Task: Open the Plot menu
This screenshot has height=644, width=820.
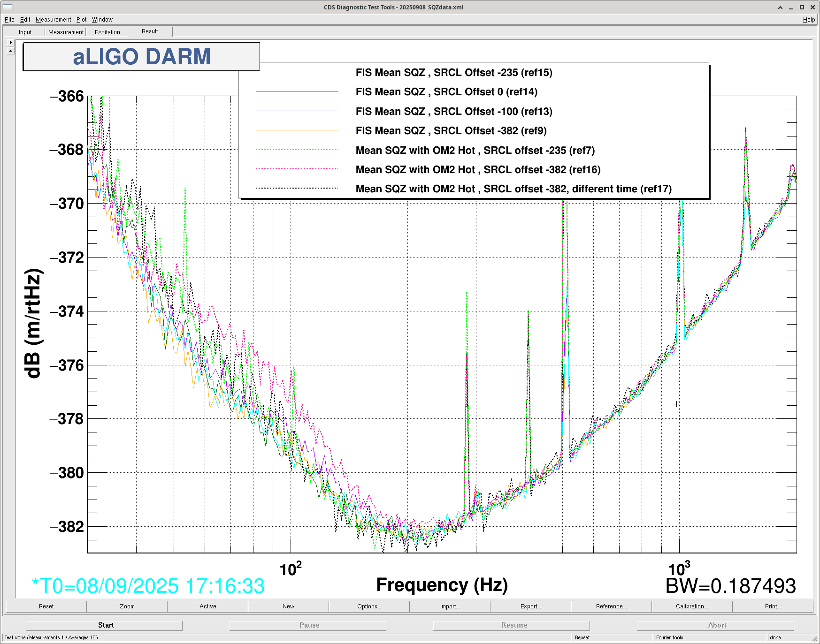Action: pyautogui.click(x=81, y=20)
